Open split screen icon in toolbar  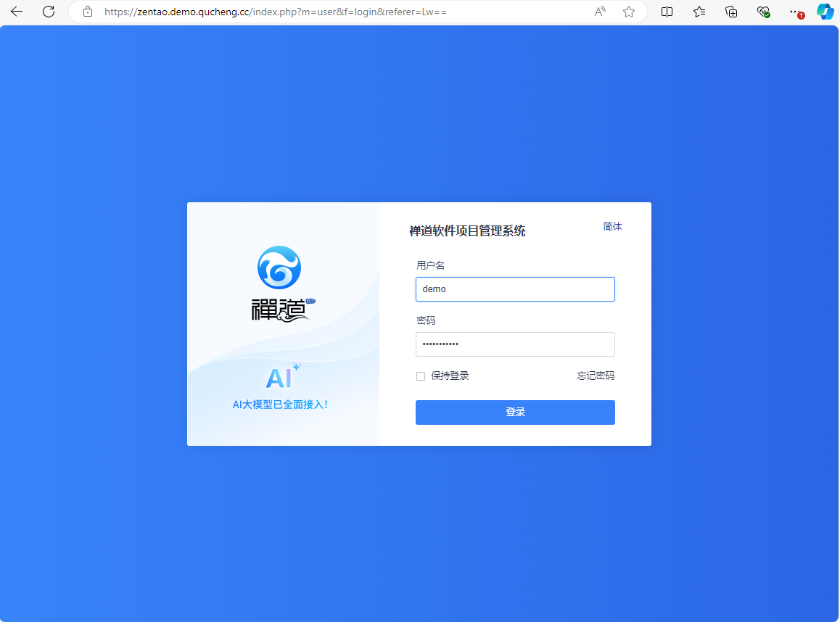click(x=667, y=12)
